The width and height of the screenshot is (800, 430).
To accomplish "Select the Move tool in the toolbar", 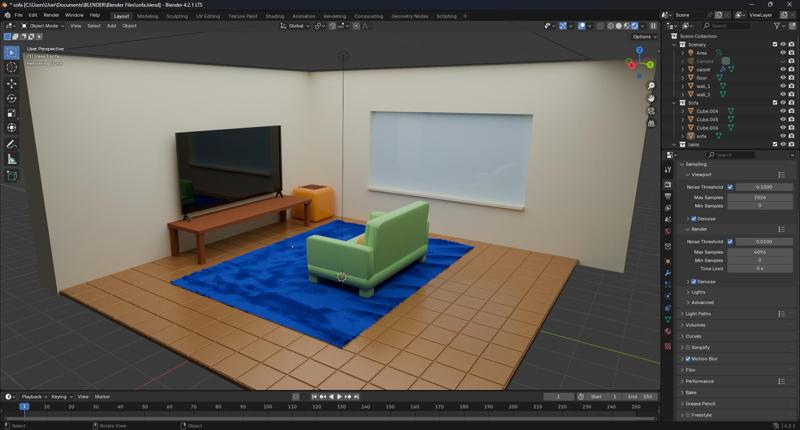I will (12, 83).
